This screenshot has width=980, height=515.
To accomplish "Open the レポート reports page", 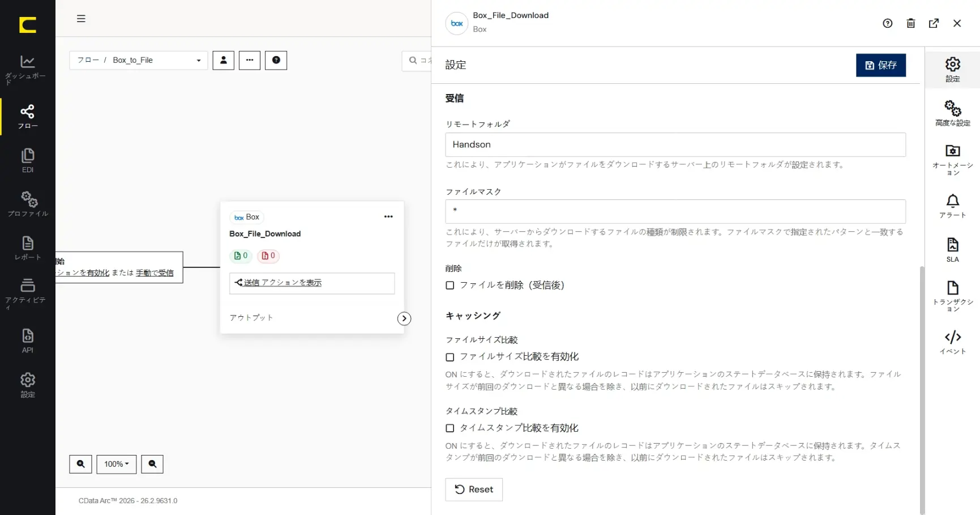I will pyautogui.click(x=27, y=249).
